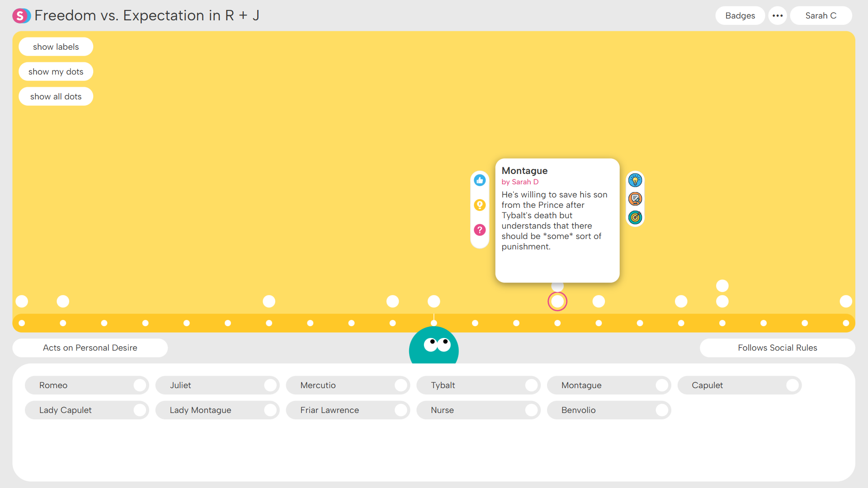Select the orange speech-bubble gavel badge icon

click(x=635, y=198)
